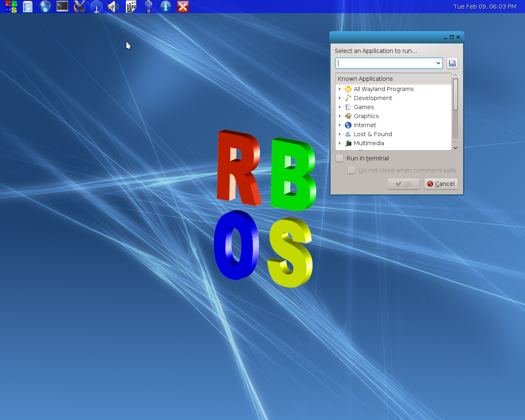This screenshot has width=525, height=420.
Task: Select the Multimedia row text
Action: [369, 143]
